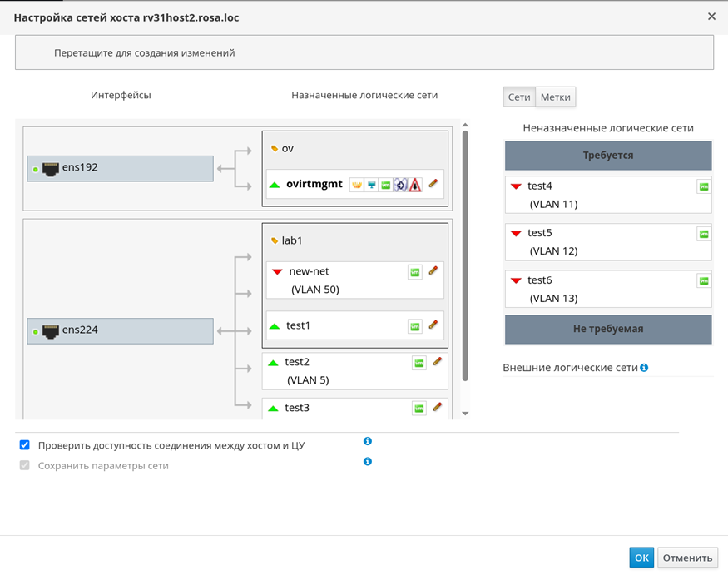Click the info icon next to connectivity check
This screenshot has height=580, width=728.
click(x=368, y=442)
